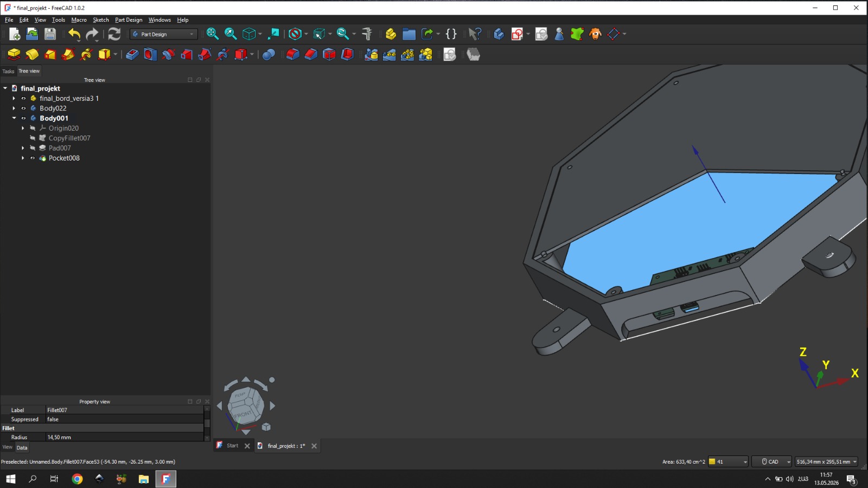Redo the last undone action
868x488 pixels.
pos(92,34)
